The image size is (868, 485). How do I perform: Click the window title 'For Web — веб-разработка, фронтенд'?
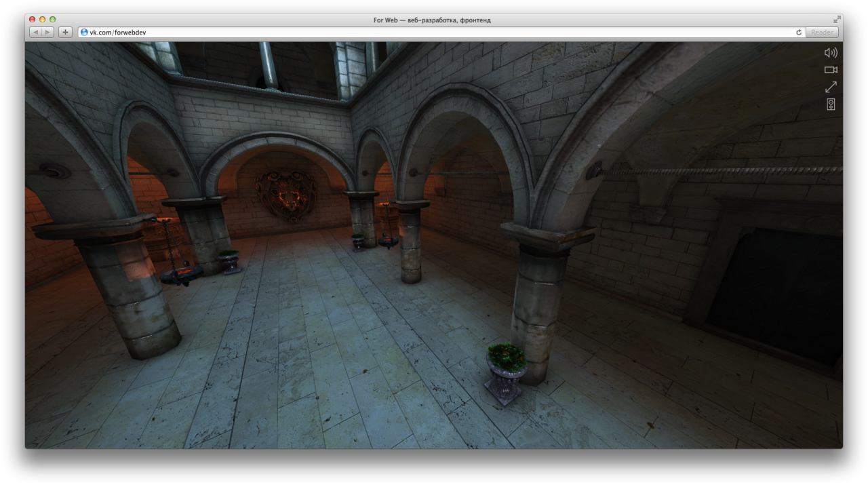coord(433,20)
